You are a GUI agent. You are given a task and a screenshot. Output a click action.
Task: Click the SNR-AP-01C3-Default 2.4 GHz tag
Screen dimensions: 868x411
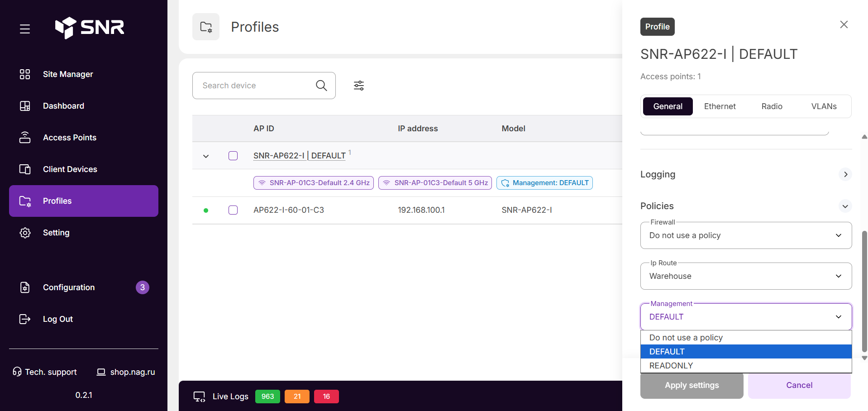pyautogui.click(x=314, y=183)
